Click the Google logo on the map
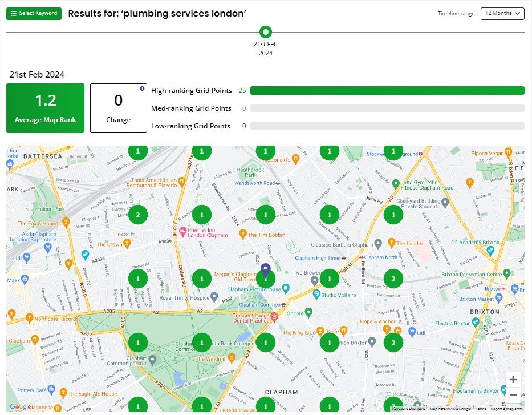 click(x=20, y=407)
